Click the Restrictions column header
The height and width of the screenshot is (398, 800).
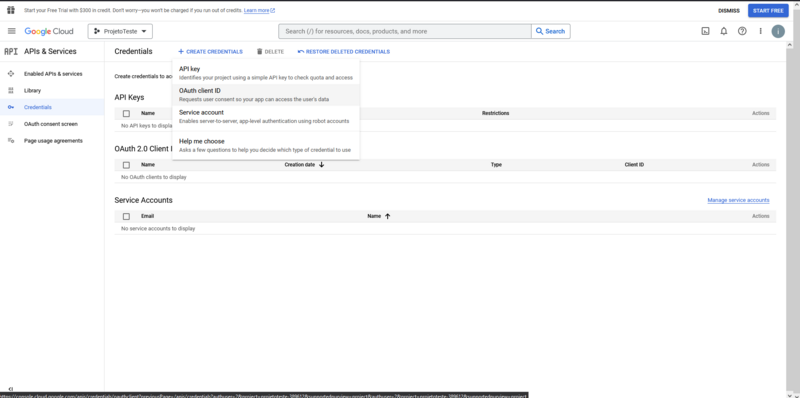pos(495,113)
